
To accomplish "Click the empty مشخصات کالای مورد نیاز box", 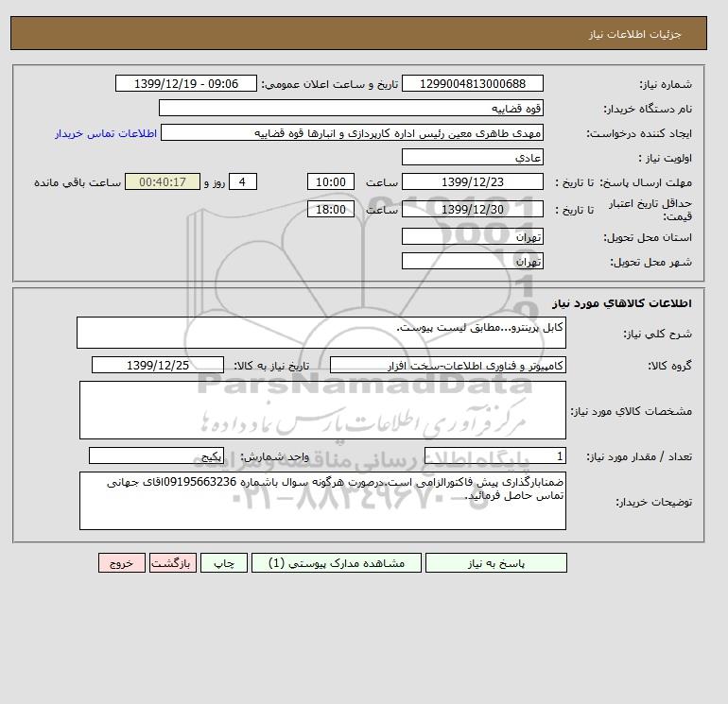I will pyautogui.click(x=322, y=410).
